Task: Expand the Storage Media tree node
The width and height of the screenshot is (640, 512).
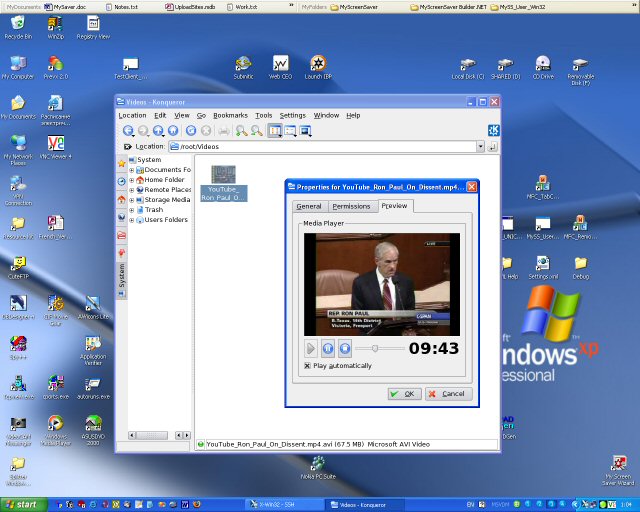Action: click(131, 200)
